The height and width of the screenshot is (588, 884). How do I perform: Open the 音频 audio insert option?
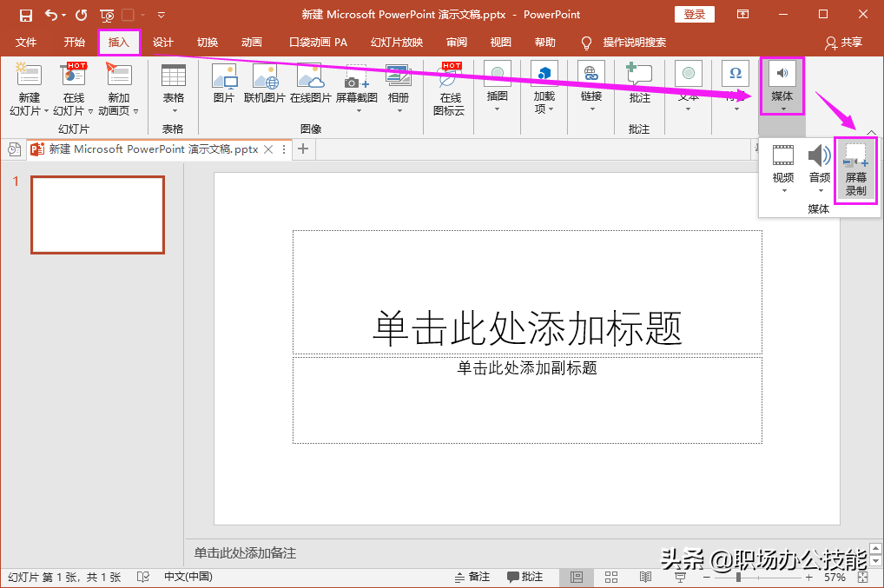(820, 169)
